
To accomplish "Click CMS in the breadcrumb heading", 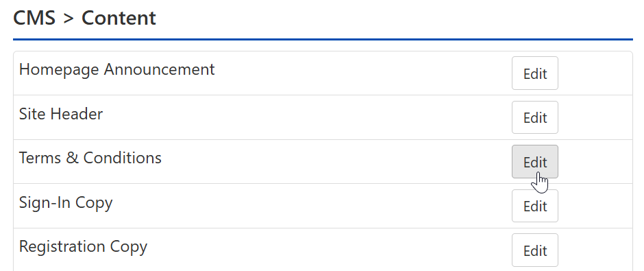I will (x=34, y=18).
